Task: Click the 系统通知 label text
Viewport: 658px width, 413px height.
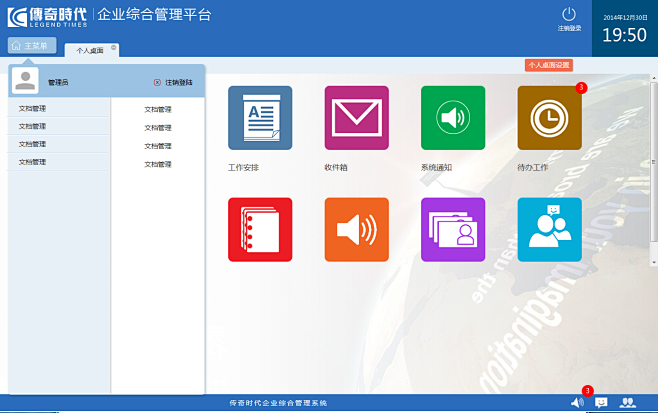Action: (436, 167)
